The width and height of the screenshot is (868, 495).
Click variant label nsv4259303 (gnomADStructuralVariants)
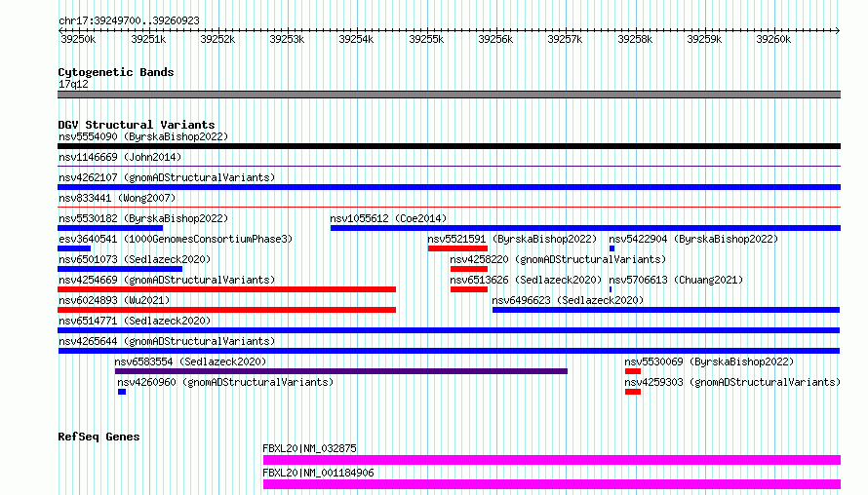[732, 382]
